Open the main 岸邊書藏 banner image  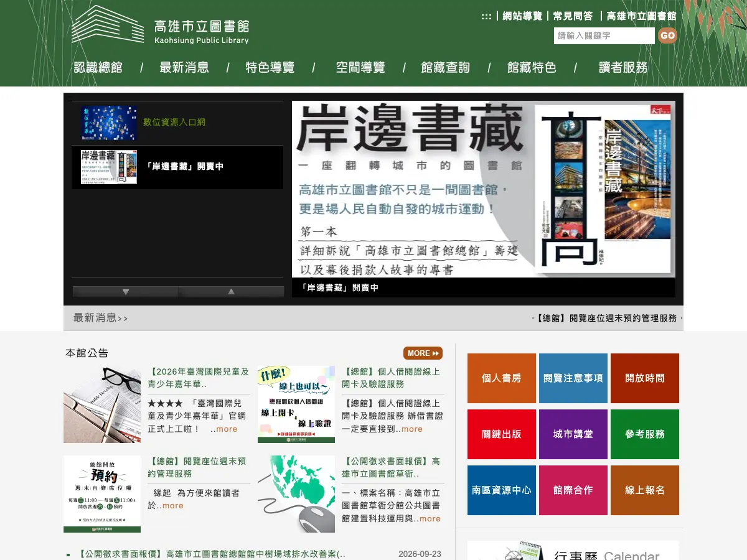[x=484, y=189]
